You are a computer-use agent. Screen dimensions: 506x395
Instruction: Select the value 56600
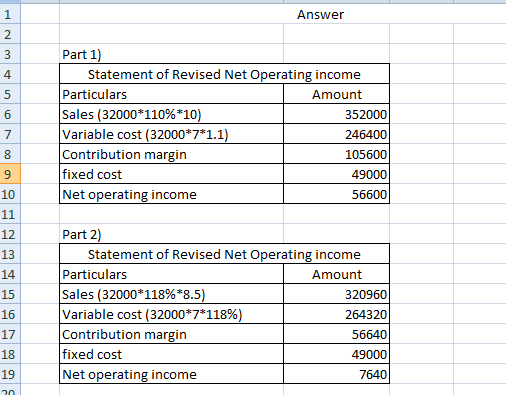(x=336, y=194)
